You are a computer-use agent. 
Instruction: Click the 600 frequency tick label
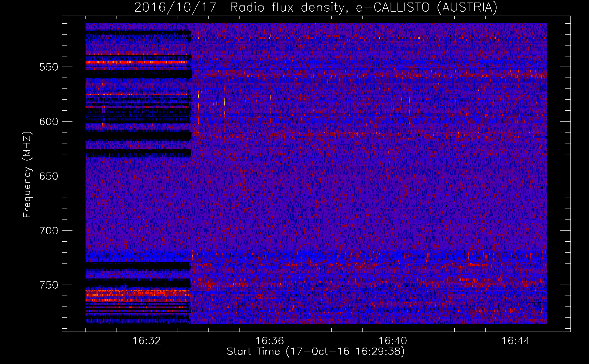click(49, 122)
